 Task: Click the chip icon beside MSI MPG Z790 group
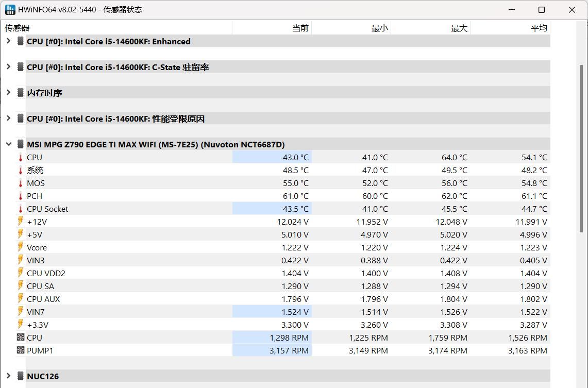pyautogui.click(x=21, y=144)
